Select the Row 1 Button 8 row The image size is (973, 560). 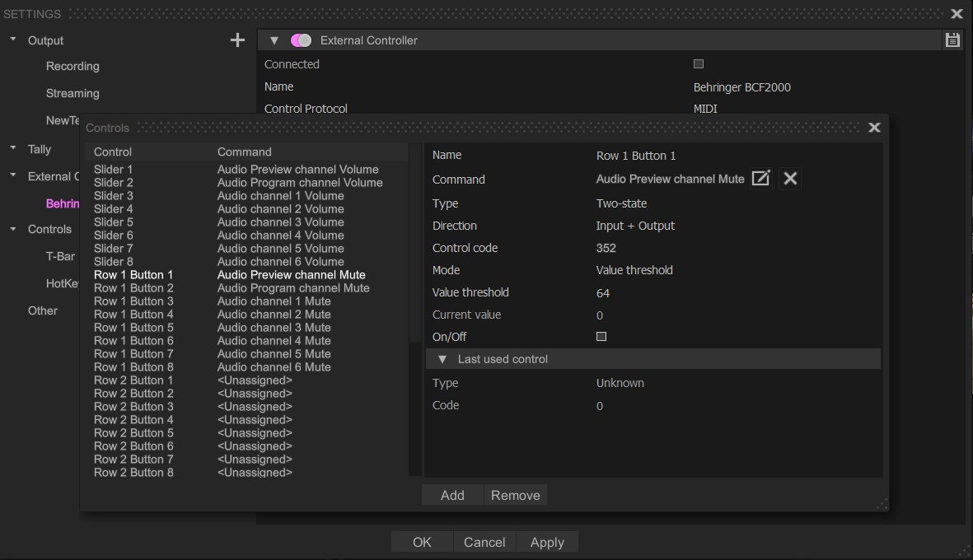(247, 367)
